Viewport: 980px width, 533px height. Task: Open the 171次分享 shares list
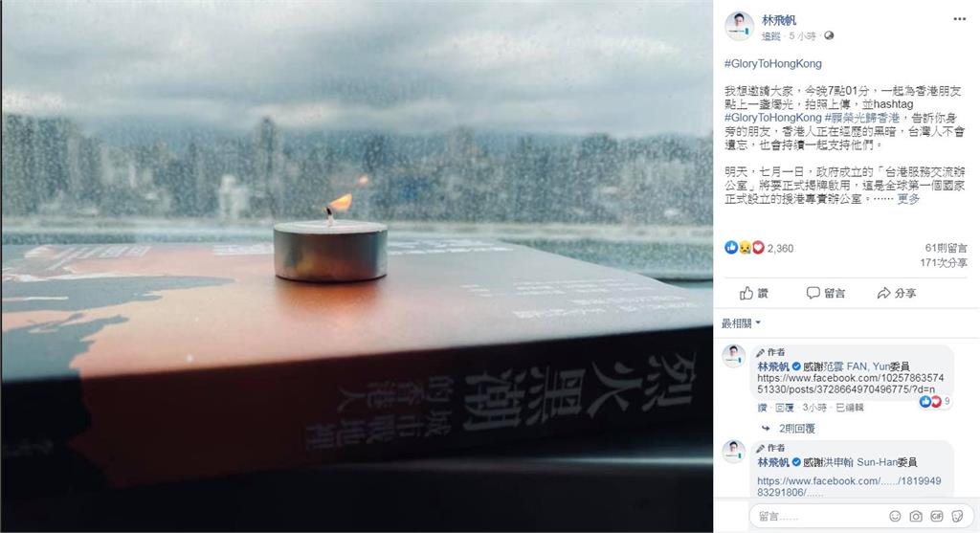click(943, 263)
